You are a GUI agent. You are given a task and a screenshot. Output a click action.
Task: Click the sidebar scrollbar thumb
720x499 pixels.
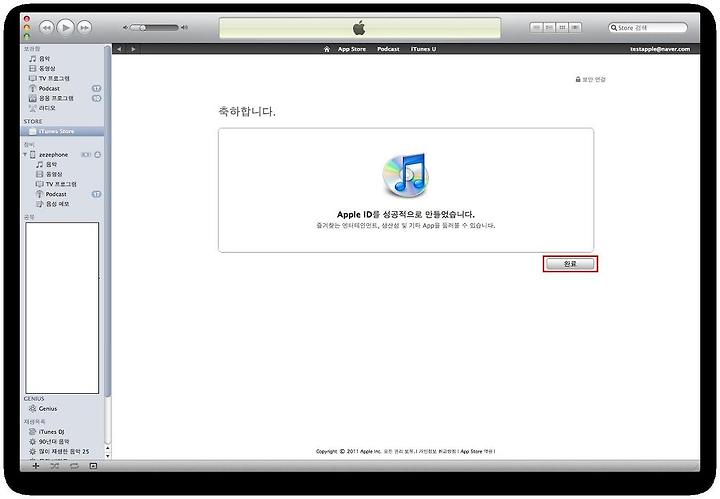107,220
